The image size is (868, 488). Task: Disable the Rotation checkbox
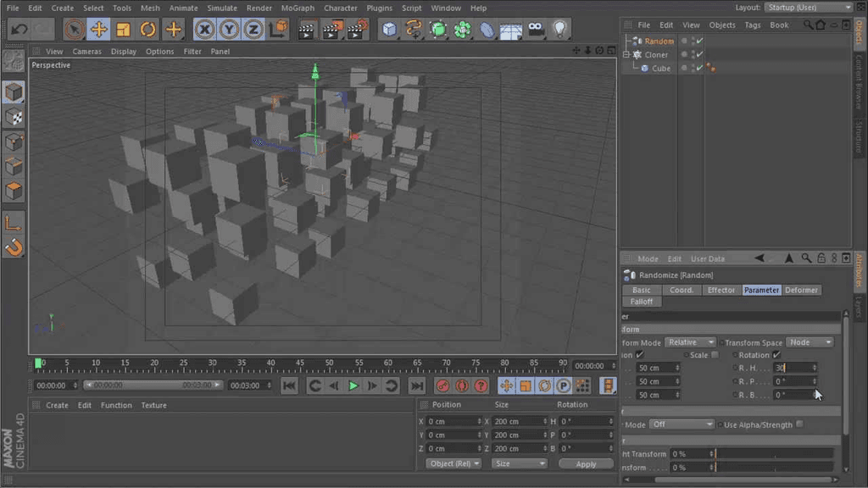pyautogui.click(x=775, y=355)
